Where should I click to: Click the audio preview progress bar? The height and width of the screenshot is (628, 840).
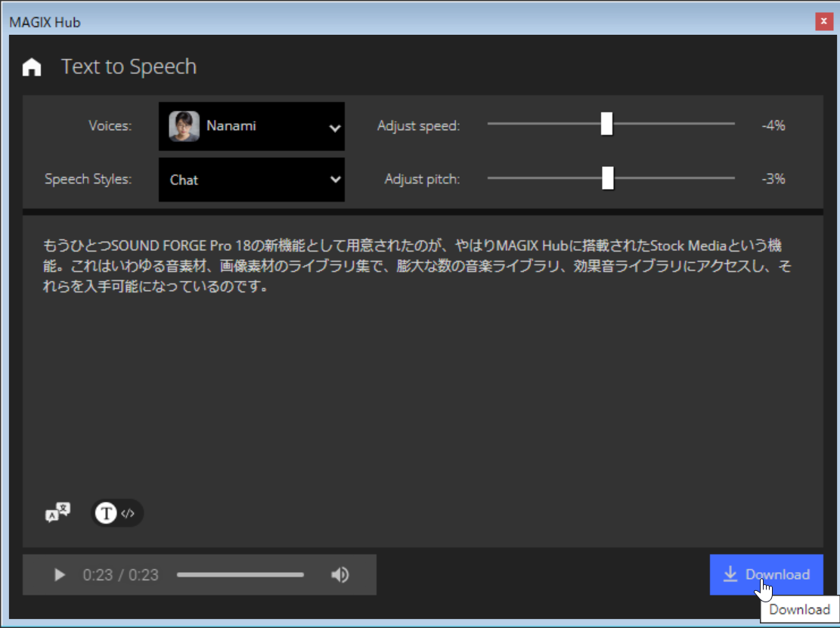(x=240, y=574)
